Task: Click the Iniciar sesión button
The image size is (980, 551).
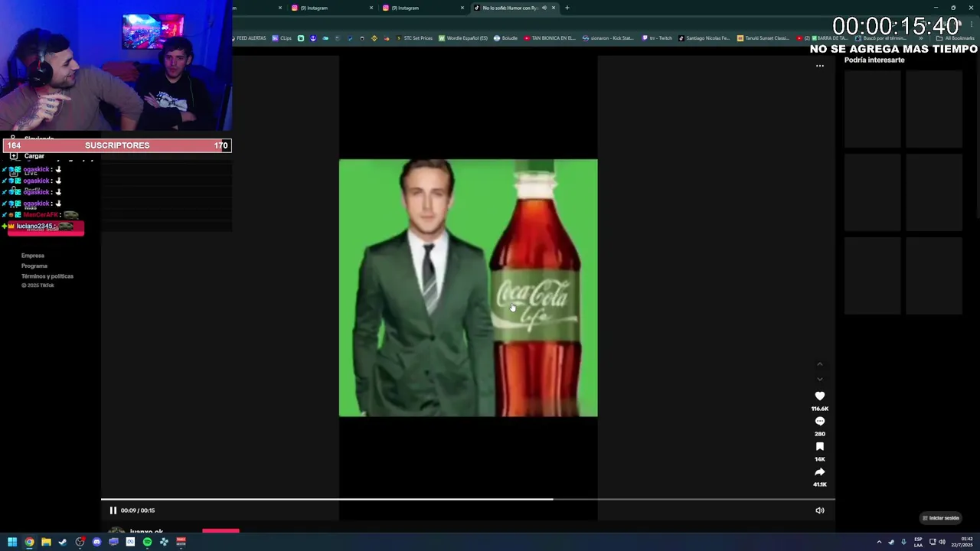Action: 941,518
